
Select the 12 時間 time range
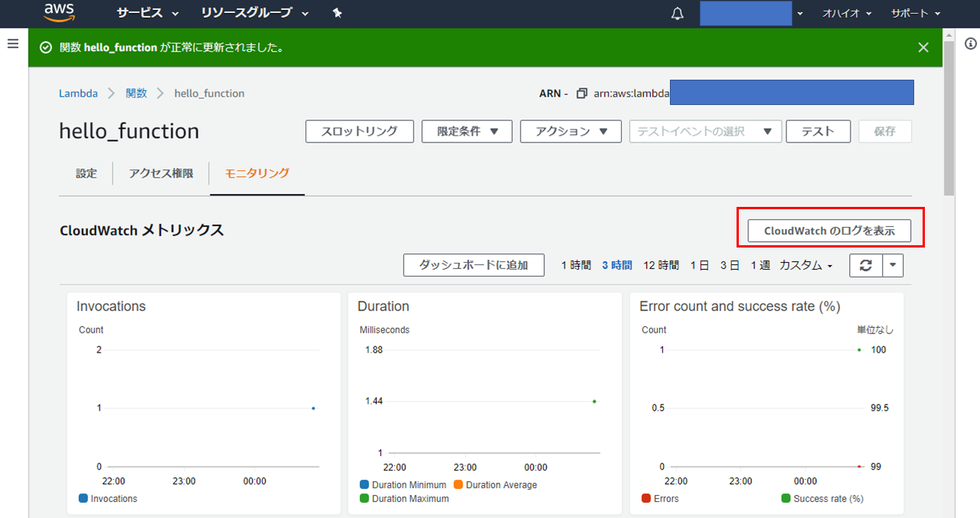click(x=661, y=265)
